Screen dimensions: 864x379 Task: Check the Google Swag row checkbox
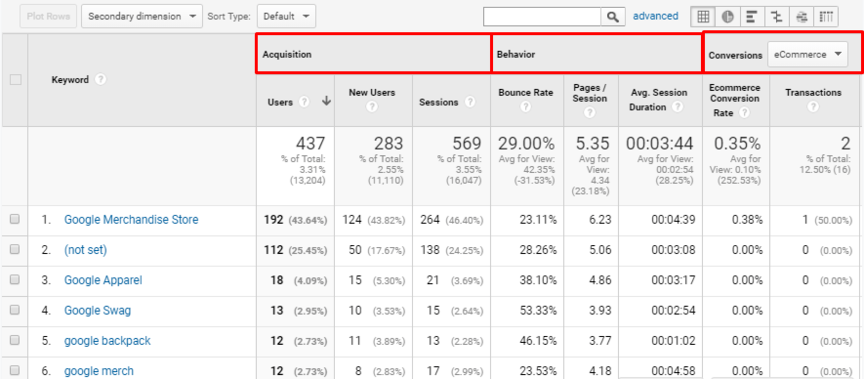15,310
